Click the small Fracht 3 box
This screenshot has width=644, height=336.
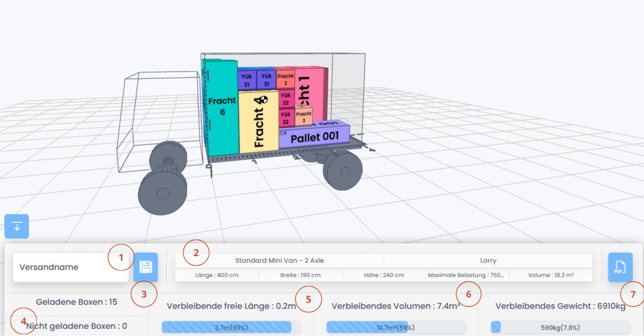(x=303, y=118)
